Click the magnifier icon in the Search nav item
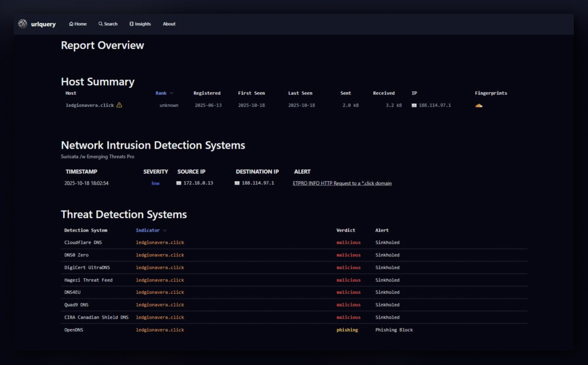The width and height of the screenshot is (588, 365). click(x=100, y=24)
